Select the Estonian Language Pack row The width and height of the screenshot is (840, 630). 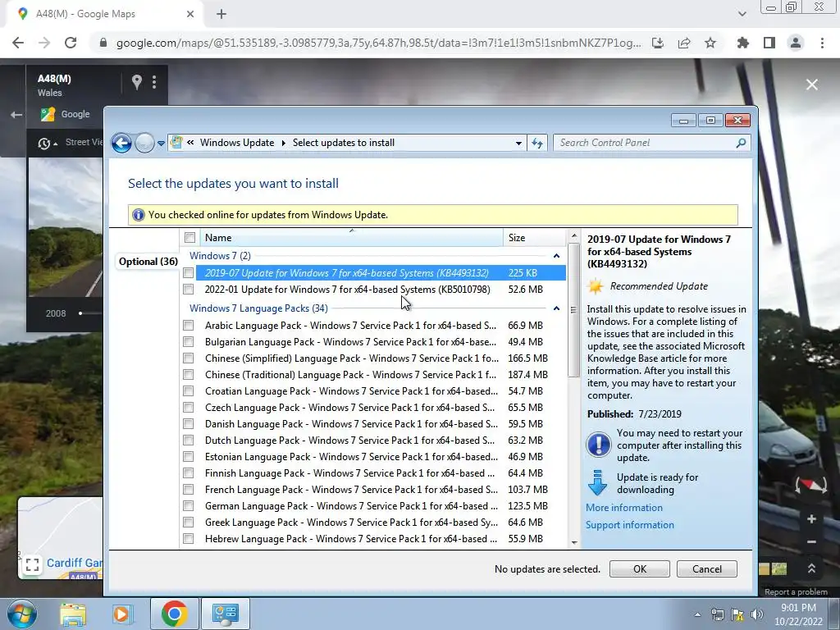[x=374, y=456]
